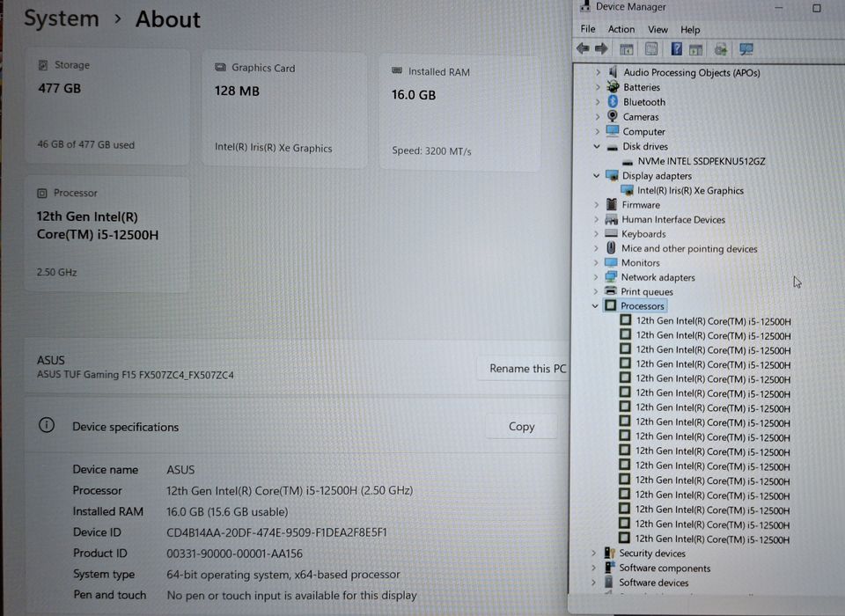Open the File menu in Device Manager
This screenshot has width=845, height=616.
588,28
